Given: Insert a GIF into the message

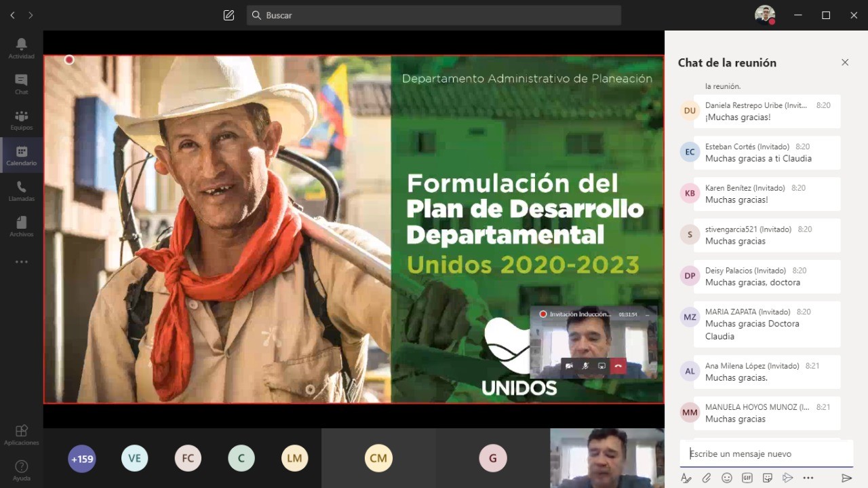Looking at the screenshot, I should pyautogui.click(x=747, y=478).
